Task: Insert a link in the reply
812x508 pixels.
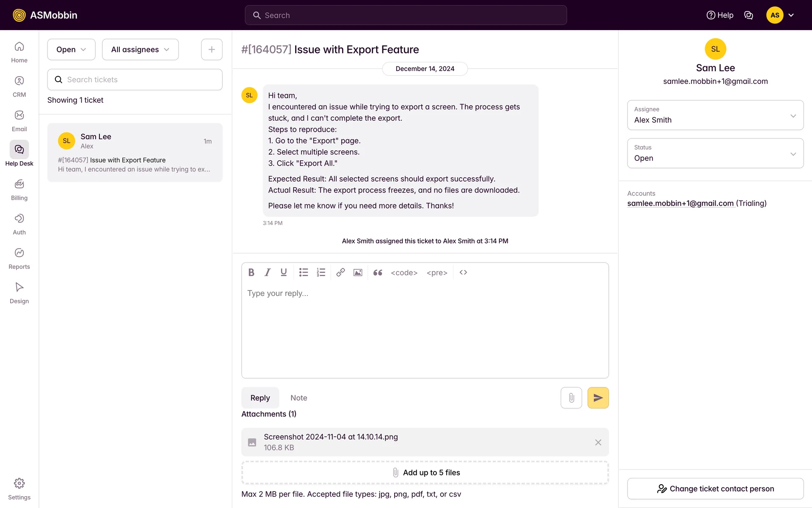Action: coord(340,272)
